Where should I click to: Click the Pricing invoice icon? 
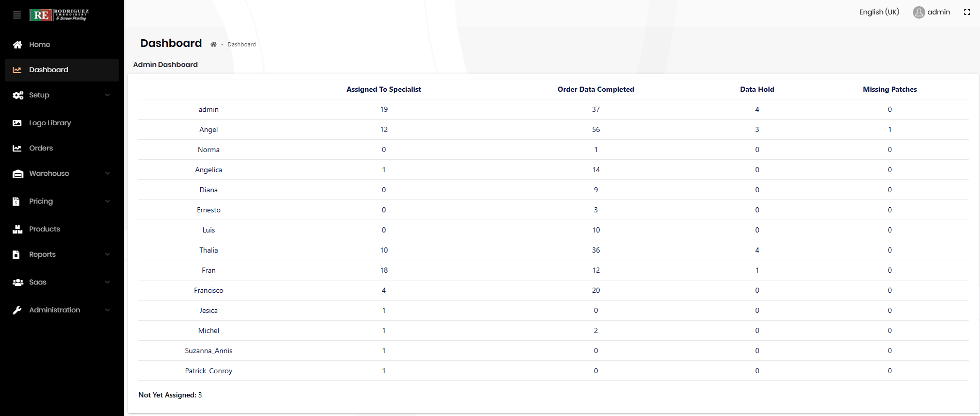16,202
